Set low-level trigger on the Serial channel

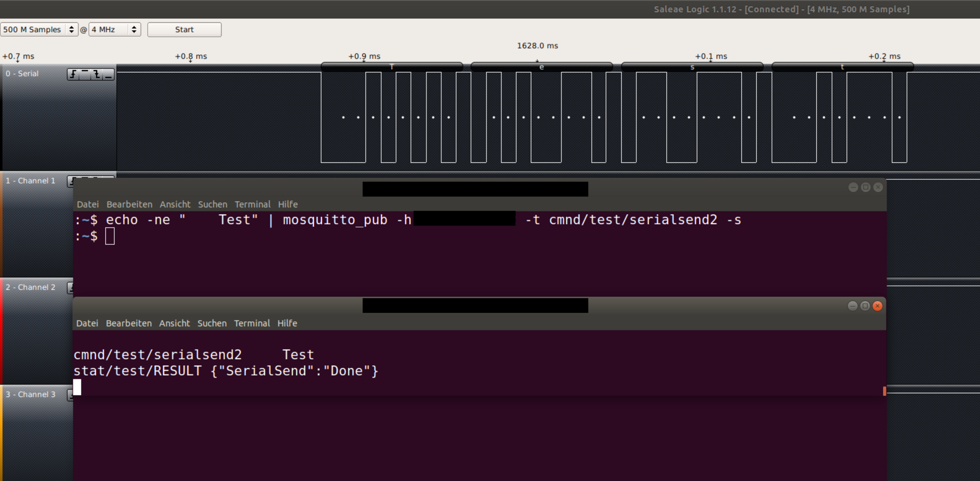pos(109,75)
